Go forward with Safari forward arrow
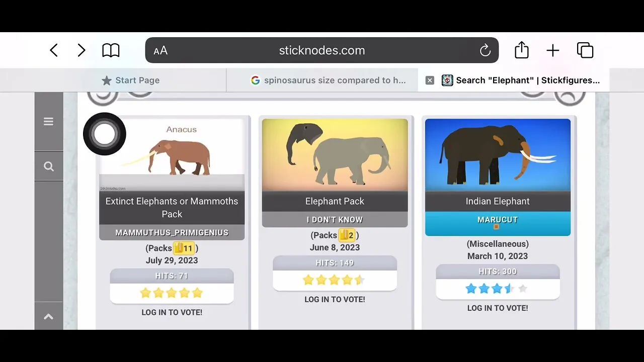The height and width of the screenshot is (362, 644). pos(81,50)
